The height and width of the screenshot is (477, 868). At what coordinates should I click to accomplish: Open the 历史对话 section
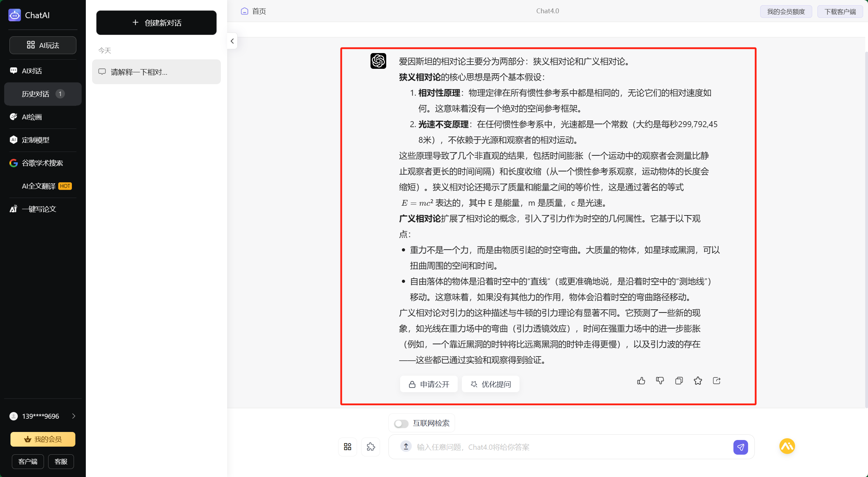35,94
